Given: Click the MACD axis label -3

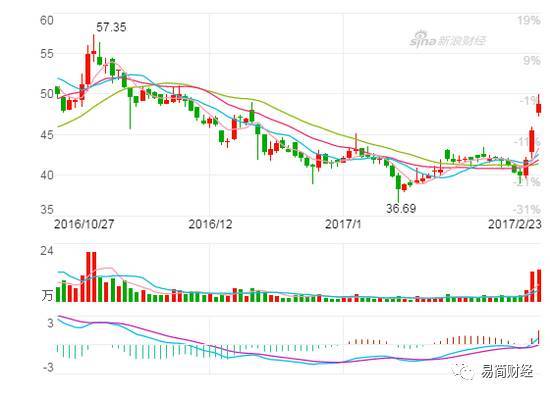Looking at the screenshot, I should tap(48, 368).
